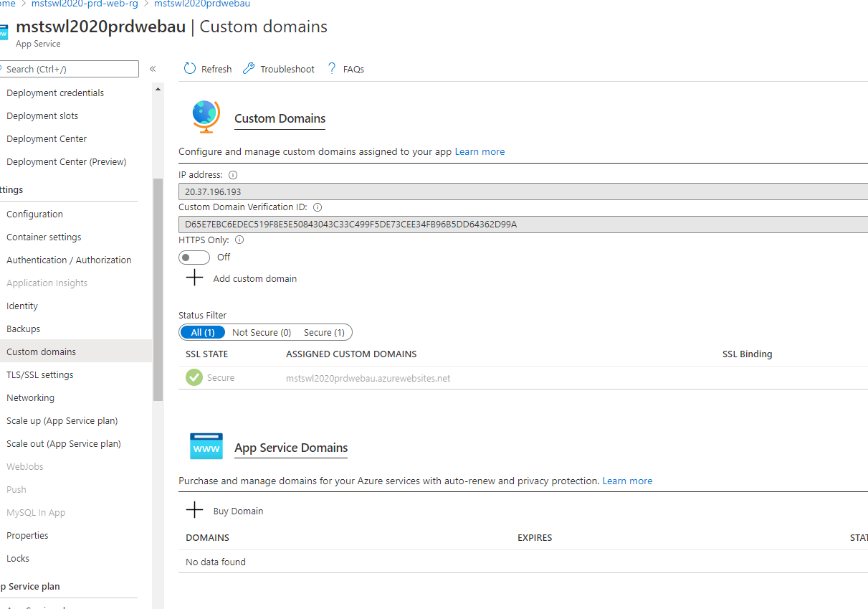Click the SSL STATE column header
The height and width of the screenshot is (609, 868).
coord(206,354)
